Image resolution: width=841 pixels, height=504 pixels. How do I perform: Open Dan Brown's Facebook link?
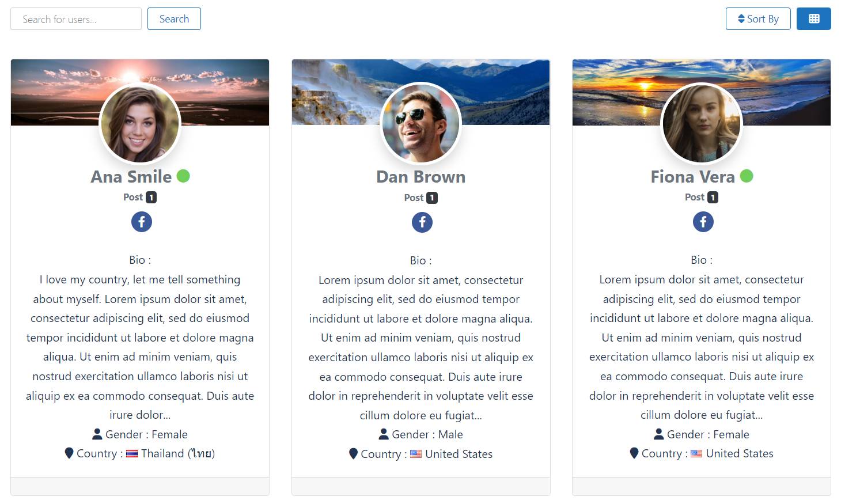(x=422, y=222)
